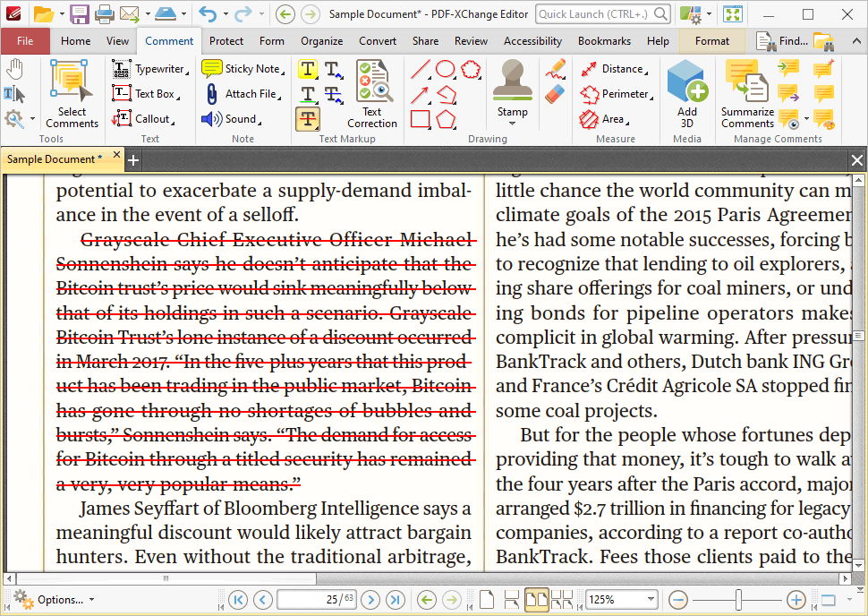Select the Arrow drawing tool

click(x=421, y=95)
